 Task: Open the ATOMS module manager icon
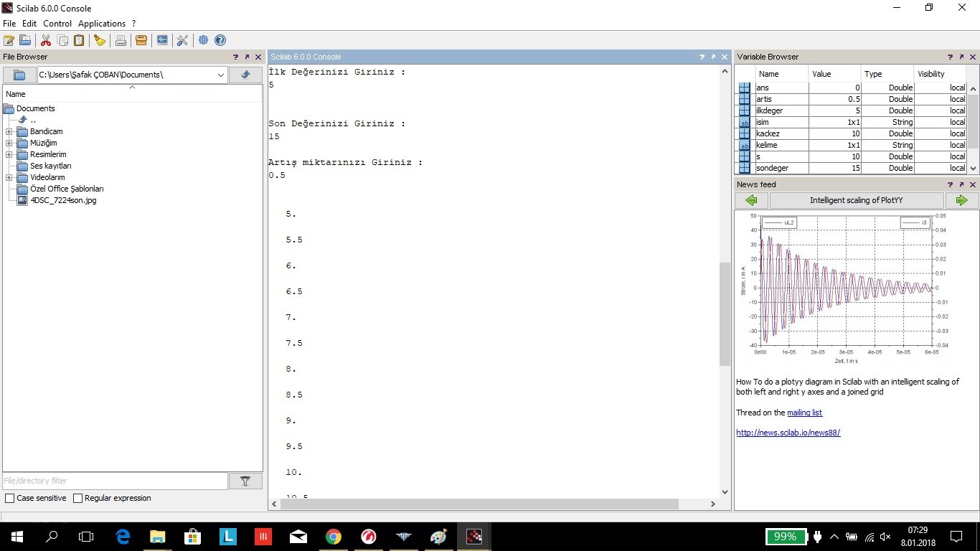coord(141,40)
